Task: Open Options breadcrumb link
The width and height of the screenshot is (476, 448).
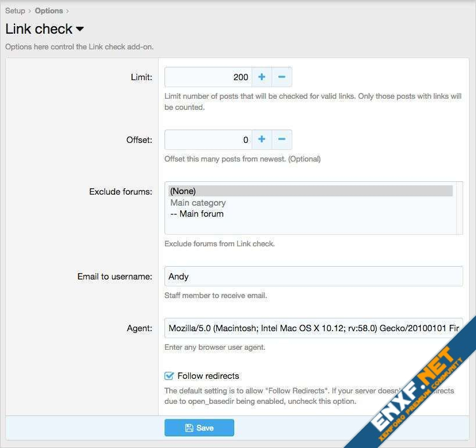Action: click(49, 10)
